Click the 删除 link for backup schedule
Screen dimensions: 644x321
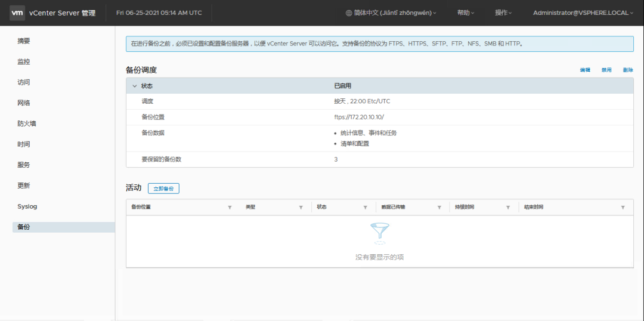628,70
